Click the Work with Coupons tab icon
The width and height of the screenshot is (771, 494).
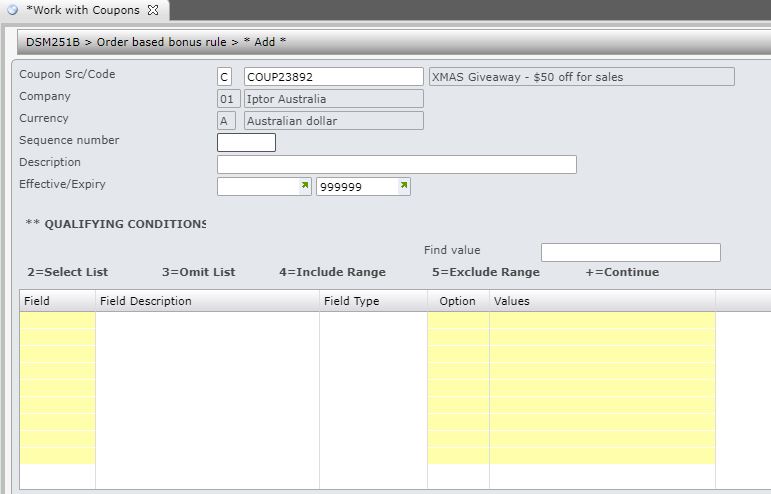pos(13,10)
